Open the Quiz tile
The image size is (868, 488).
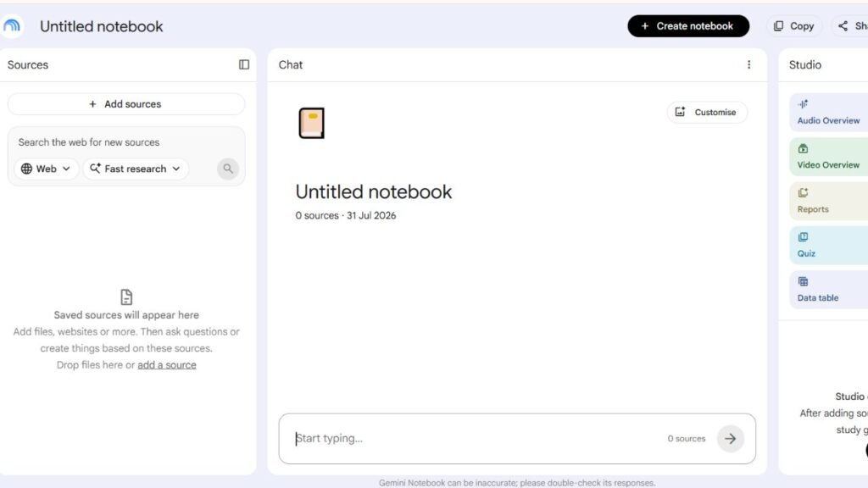tap(829, 245)
